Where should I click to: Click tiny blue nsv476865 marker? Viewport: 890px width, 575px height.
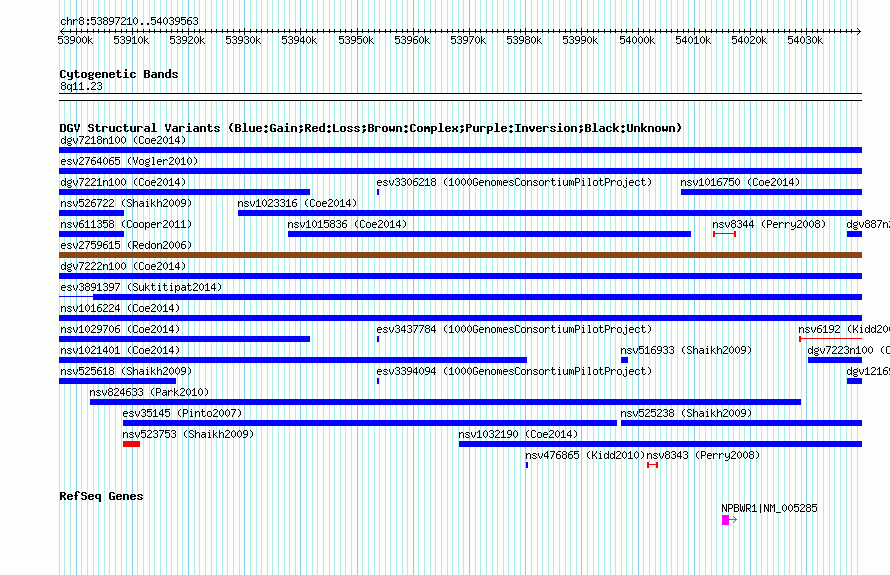(x=527, y=465)
